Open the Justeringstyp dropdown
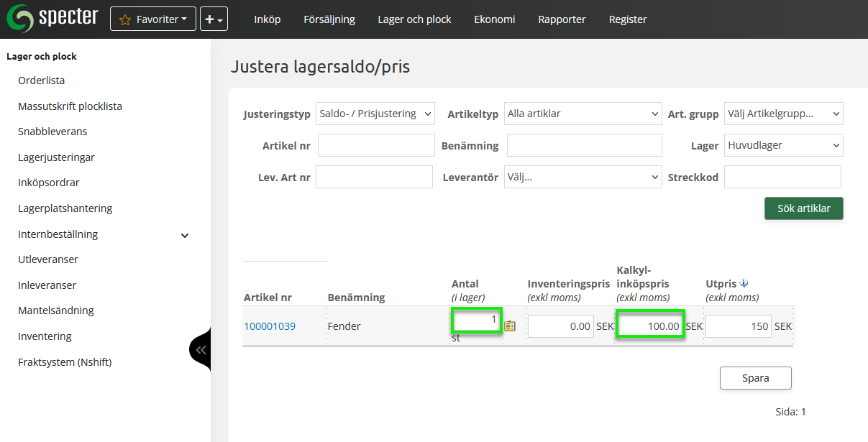This screenshot has width=868, height=442. tap(375, 114)
